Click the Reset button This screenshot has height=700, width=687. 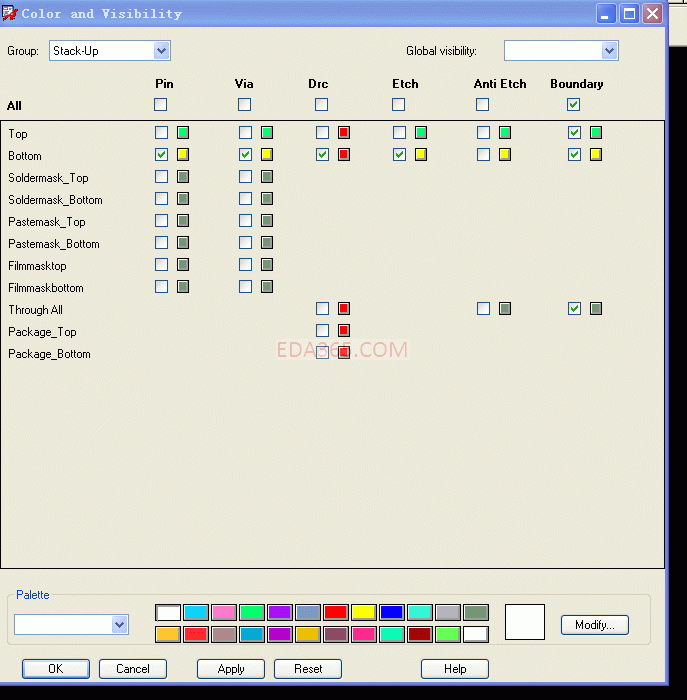point(308,669)
